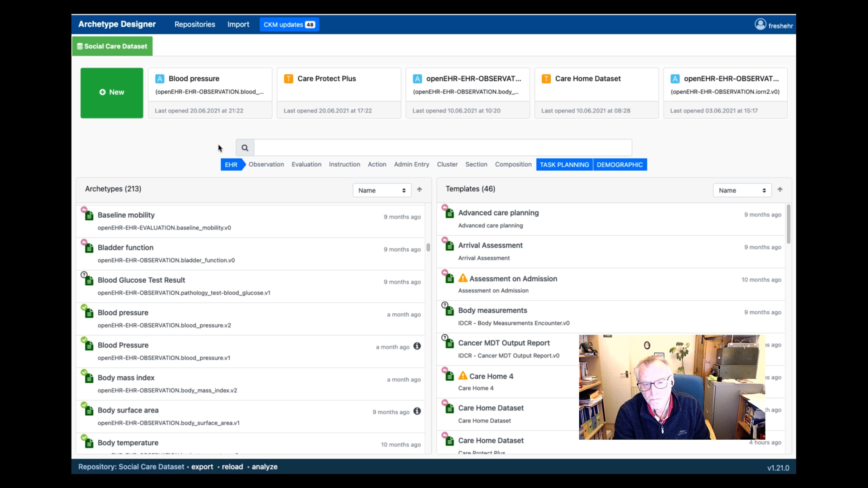Click the search magnifier icon
The height and width of the screenshot is (488, 868).
(245, 148)
